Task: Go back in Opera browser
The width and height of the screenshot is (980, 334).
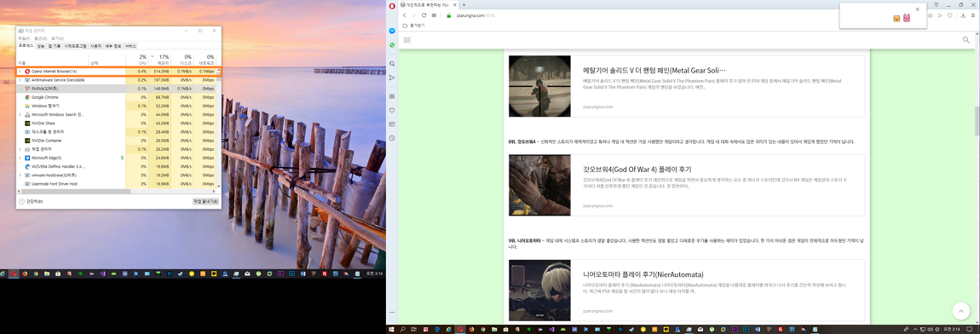Action: point(405,15)
